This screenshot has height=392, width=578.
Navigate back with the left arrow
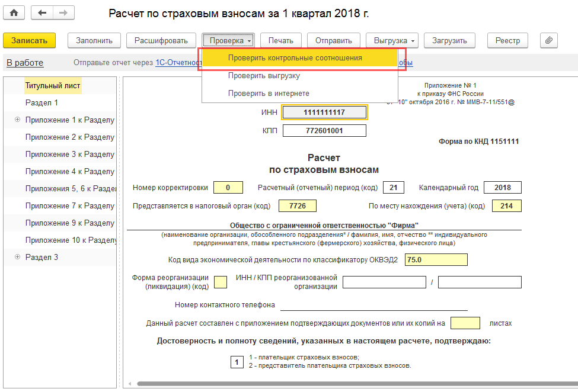(42, 13)
